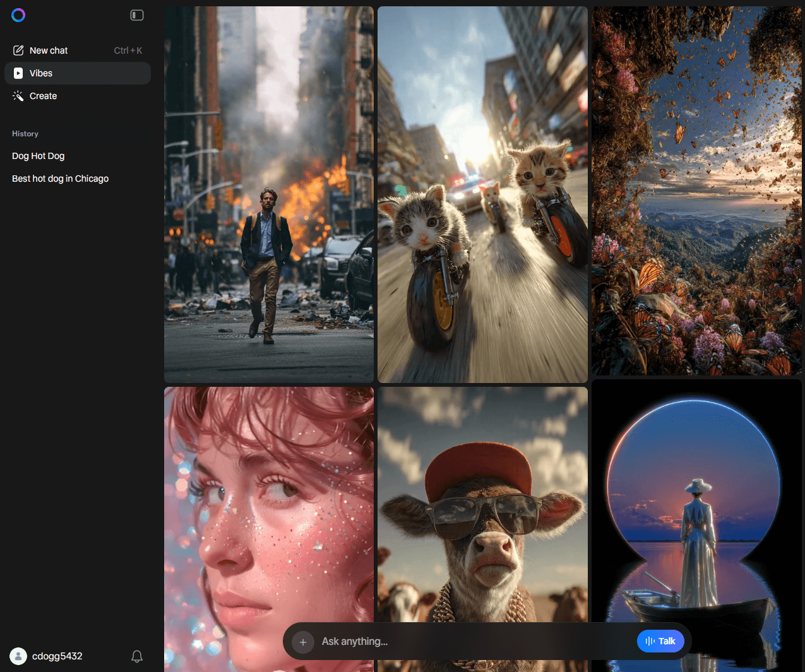Image resolution: width=805 pixels, height=672 pixels.
Task: Open notifications bell icon
Action: [x=137, y=656]
